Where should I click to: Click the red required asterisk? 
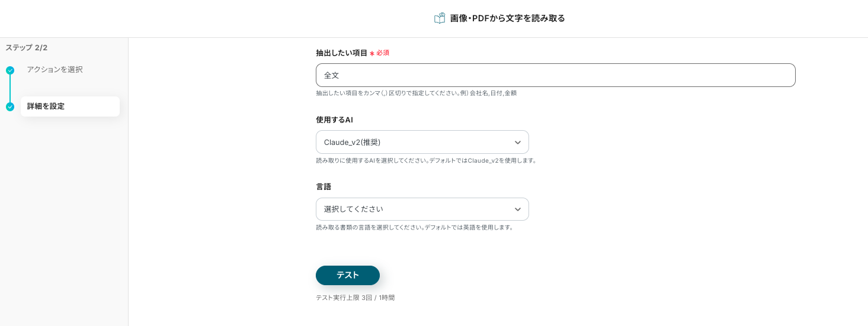(372, 53)
